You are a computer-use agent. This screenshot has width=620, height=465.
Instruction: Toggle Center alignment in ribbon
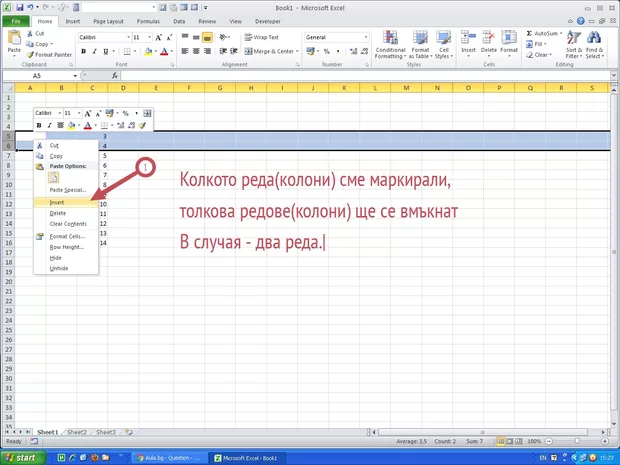196,51
